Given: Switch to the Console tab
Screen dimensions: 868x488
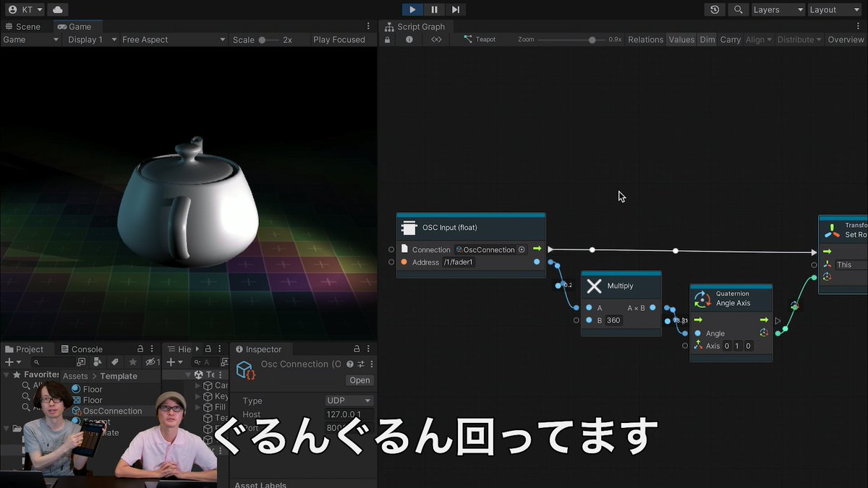Looking at the screenshot, I should pyautogui.click(x=81, y=349).
